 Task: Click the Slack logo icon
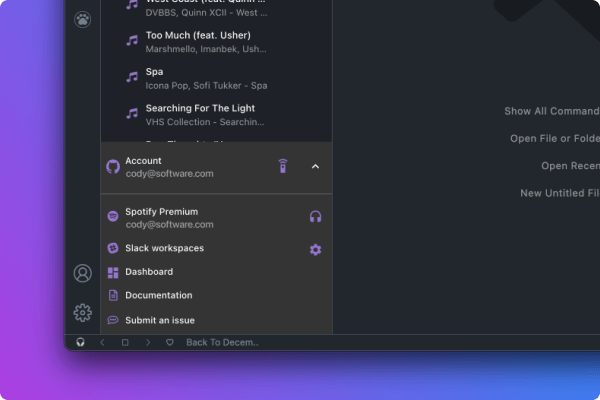point(113,248)
